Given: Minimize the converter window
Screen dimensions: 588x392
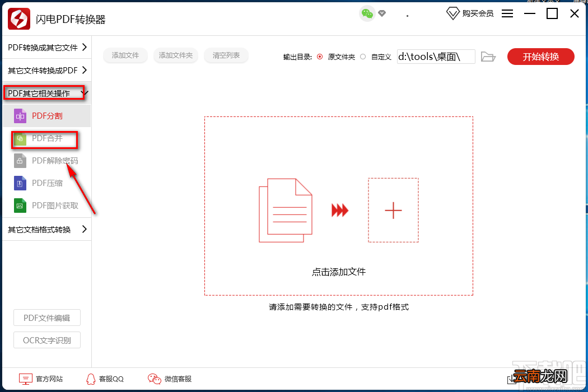Looking at the screenshot, I should [530, 14].
